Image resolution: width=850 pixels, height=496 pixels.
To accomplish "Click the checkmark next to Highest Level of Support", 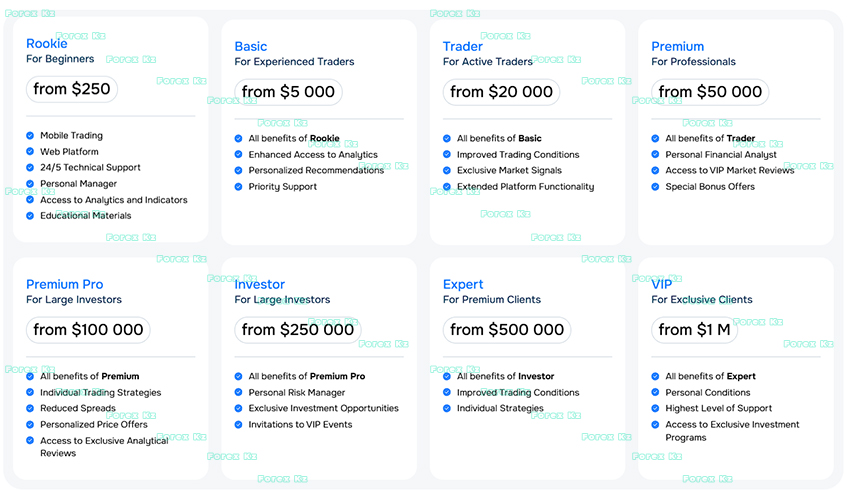I will [655, 408].
